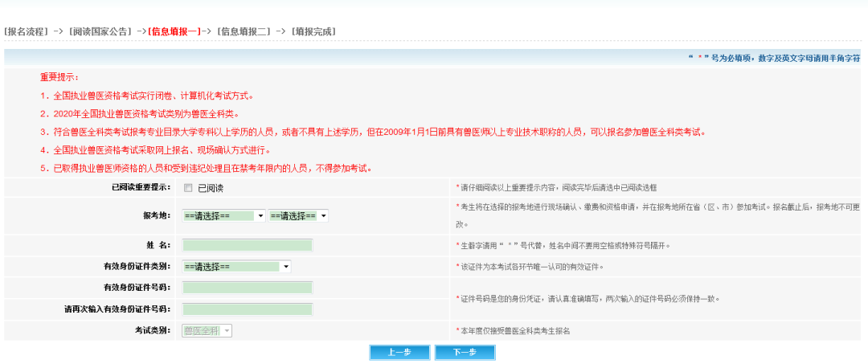Screen dimensions: 868x364
Task: Click the note 该证件为本考试各环节唯一认可的有效证件
Action: click(529, 267)
